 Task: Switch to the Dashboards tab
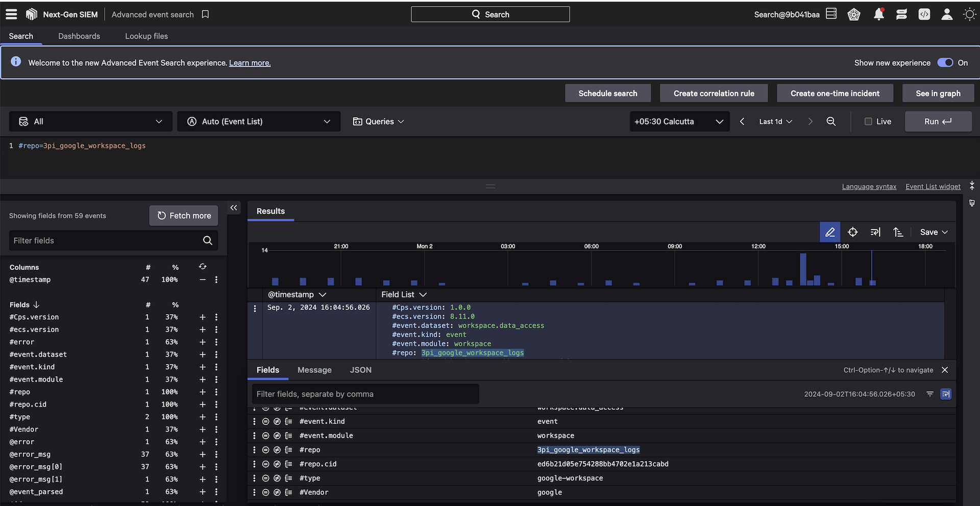click(x=79, y=36)
